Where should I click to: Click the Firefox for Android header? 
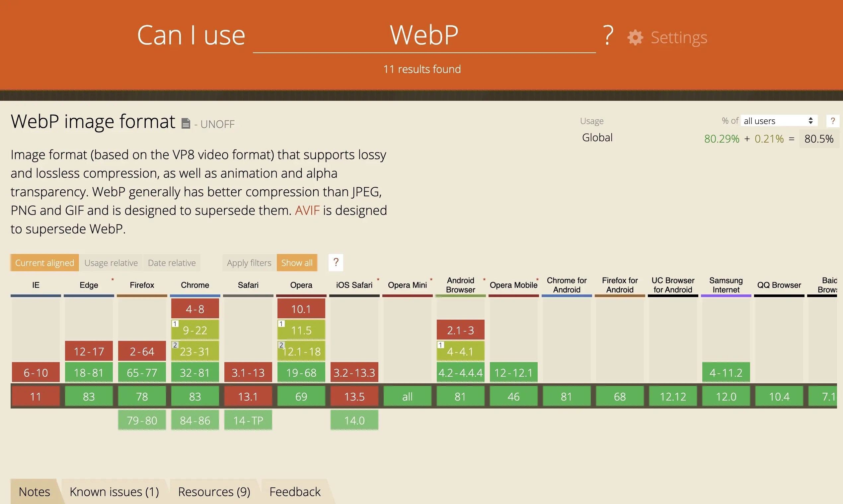click(x=620, y=285)
